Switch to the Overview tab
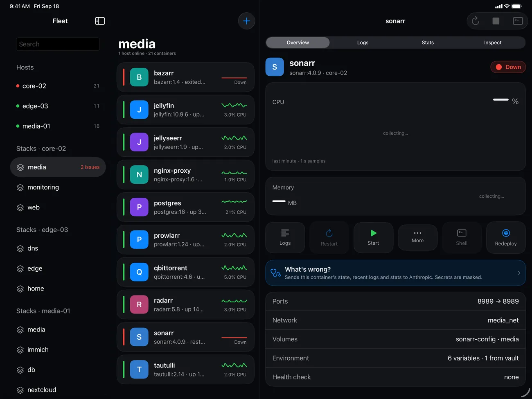 [x=298, y=43]
